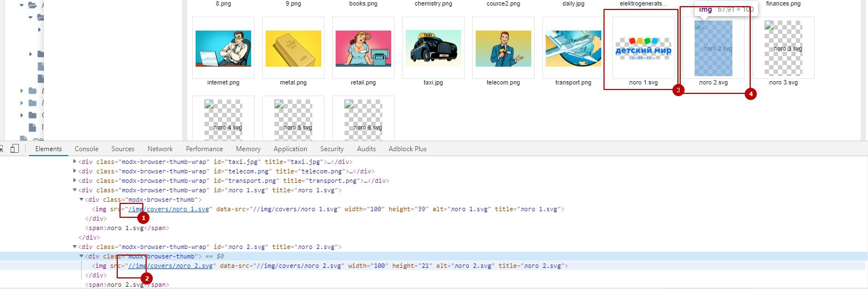The image size is (868, 289).
Task: Select the transport.png airplane thumbnail
Action: 573,48
